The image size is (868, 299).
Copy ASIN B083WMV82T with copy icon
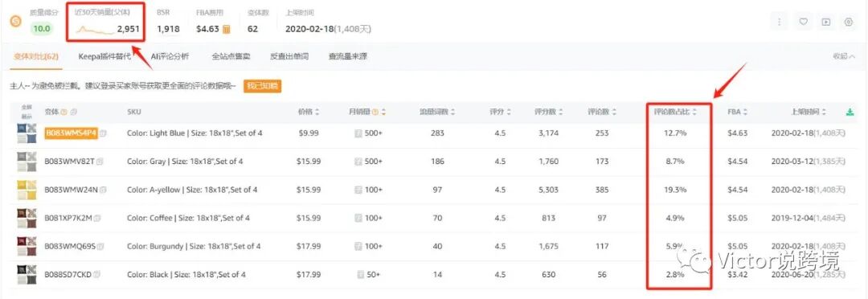pos(100,162)
